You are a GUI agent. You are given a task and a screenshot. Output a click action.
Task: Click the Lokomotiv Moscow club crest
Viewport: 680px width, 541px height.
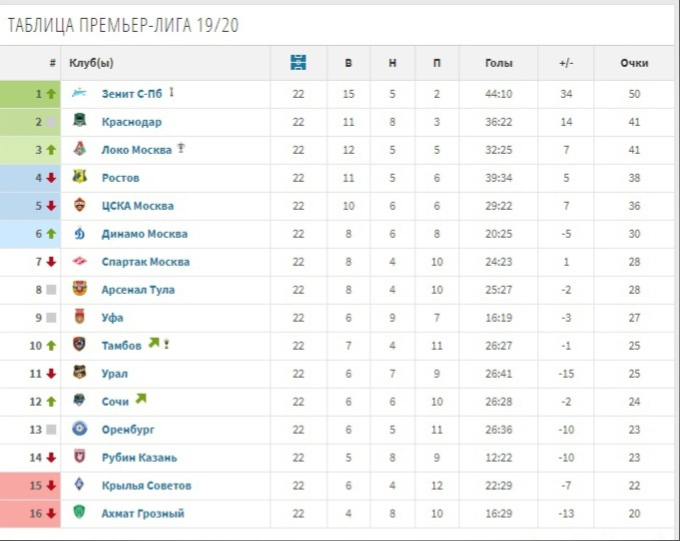click(79, 148)
